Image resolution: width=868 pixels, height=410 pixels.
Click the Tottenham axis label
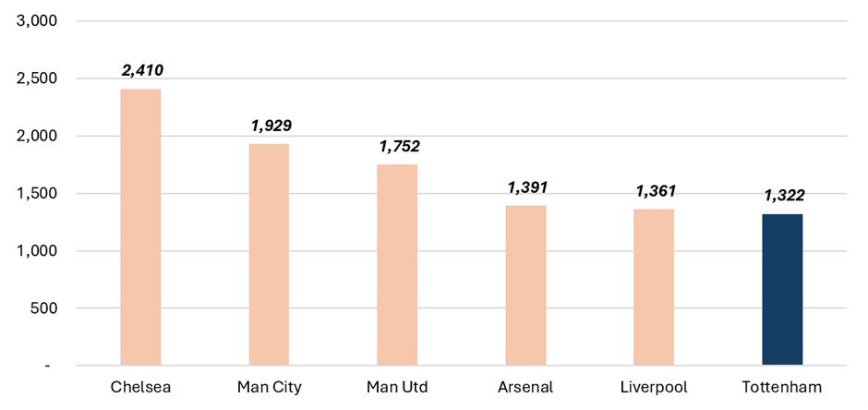[x=782, y=387]
